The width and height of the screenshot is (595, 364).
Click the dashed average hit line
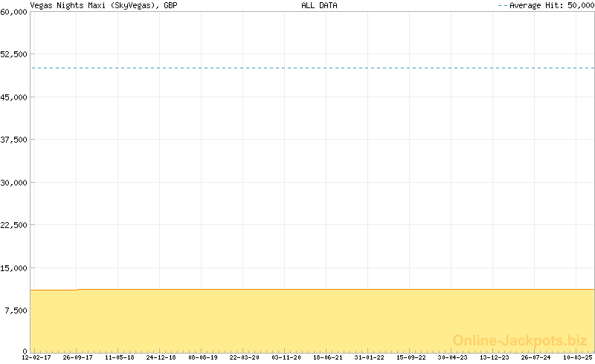point(312,68)
